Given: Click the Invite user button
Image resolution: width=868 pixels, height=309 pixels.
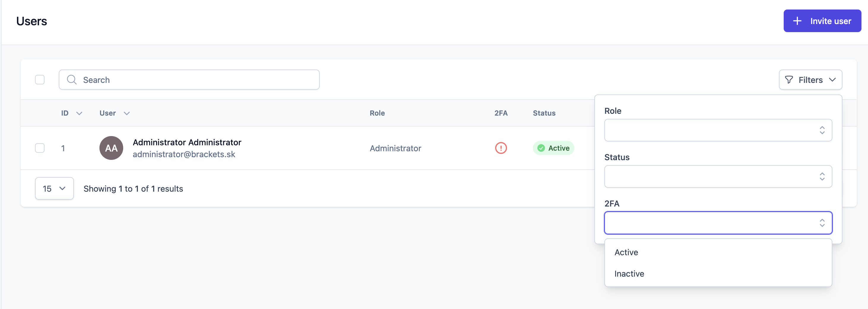Looking at the screenshot, I should tap(822, 21).
